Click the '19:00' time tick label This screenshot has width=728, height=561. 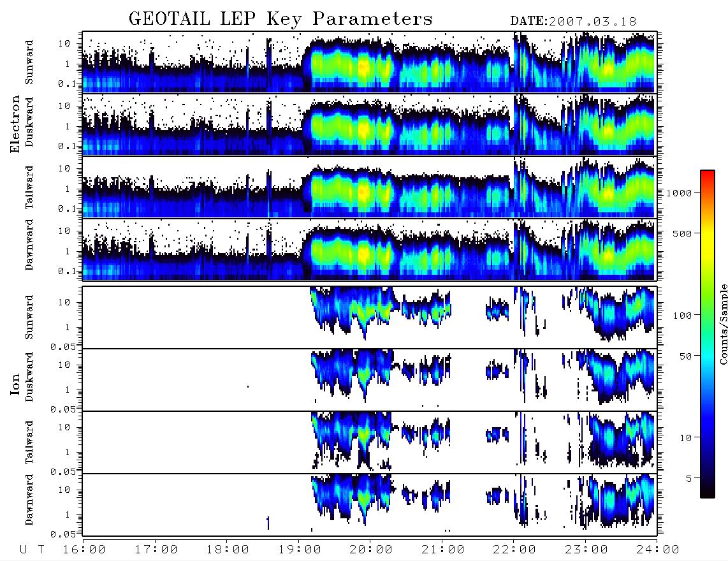coord(300,550)
